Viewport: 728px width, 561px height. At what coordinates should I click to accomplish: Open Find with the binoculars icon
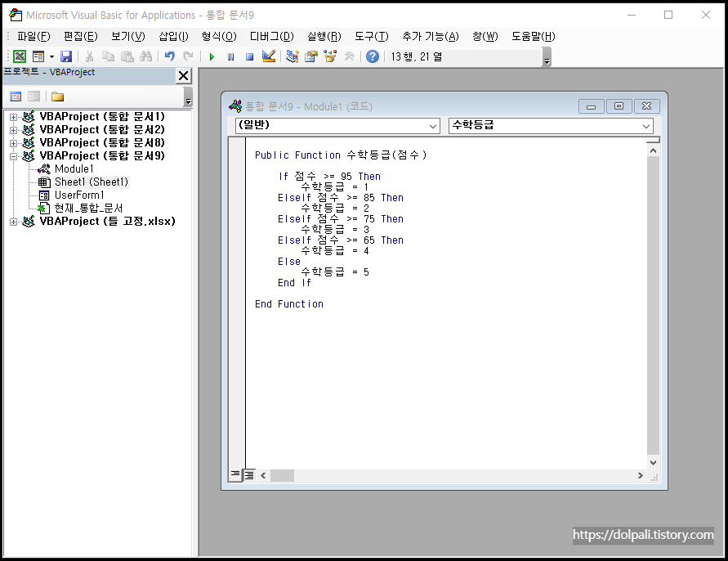145,56
